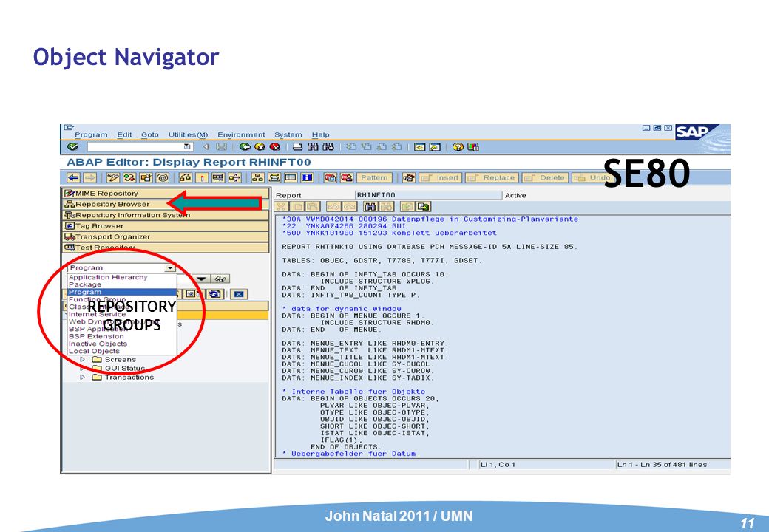Click the Check syntax icon
769x532 pixels.
[186, 178]
